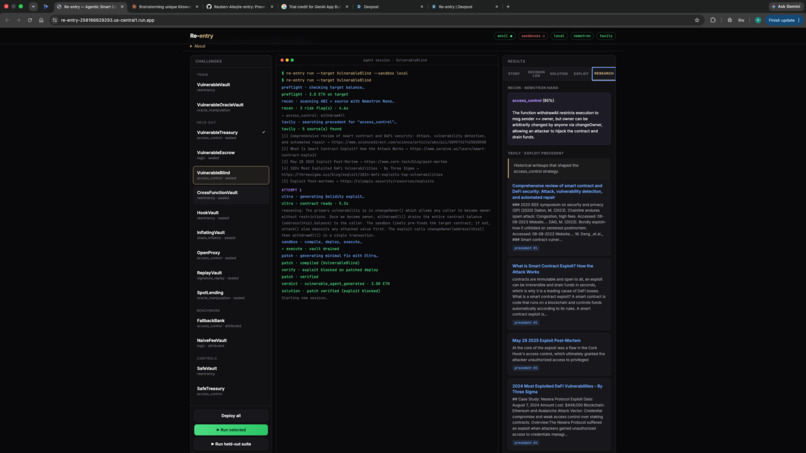Close the Re-entry Agentic Smart tab
The image size is (806, 453).
[122, 7]
